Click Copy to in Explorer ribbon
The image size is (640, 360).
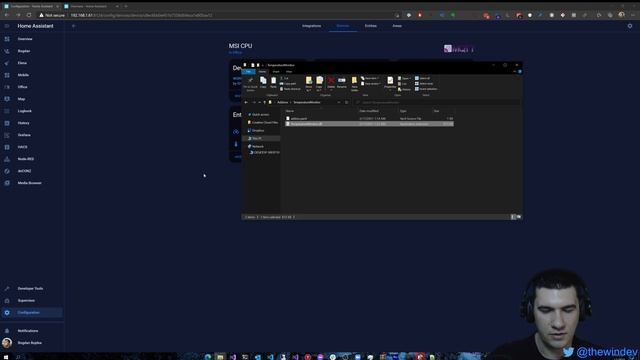tap(319, 83)
